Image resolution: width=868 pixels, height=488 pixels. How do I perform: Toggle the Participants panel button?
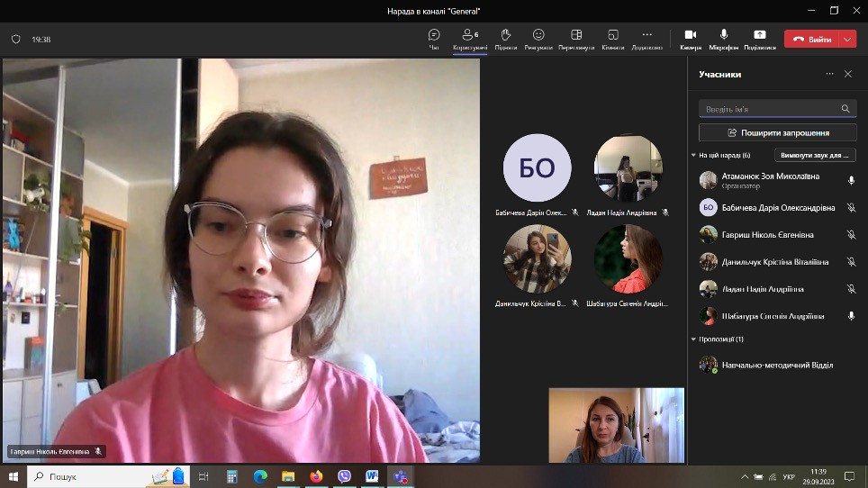(470, 40)
